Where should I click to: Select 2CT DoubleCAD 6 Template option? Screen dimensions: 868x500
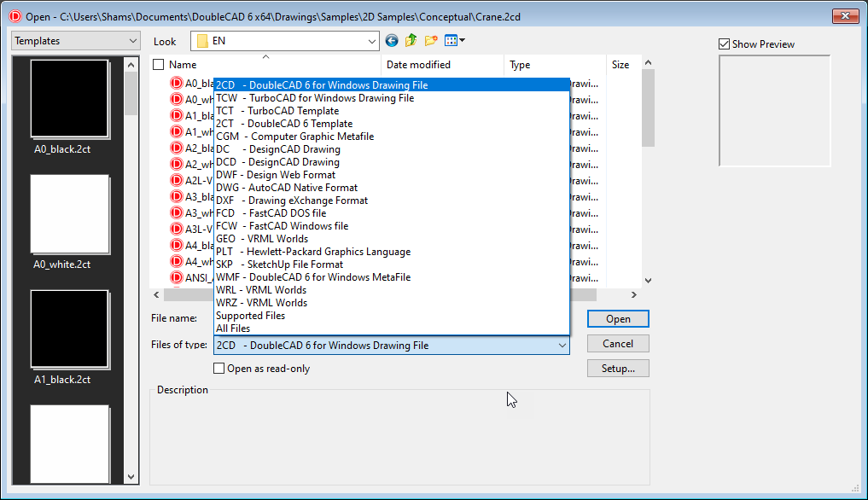[392, 124]
